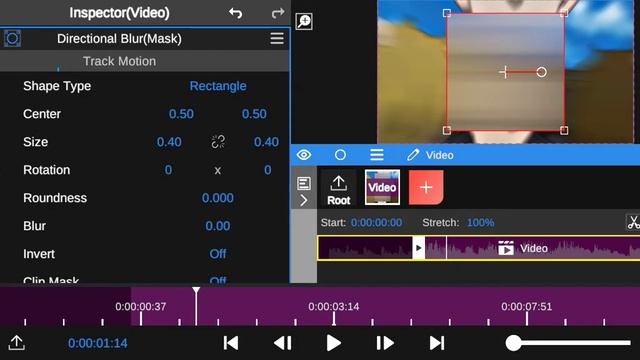Click the zoom magnifier preview icon
The width and height of the screenshot is (640, 360).
click(304, 21)
